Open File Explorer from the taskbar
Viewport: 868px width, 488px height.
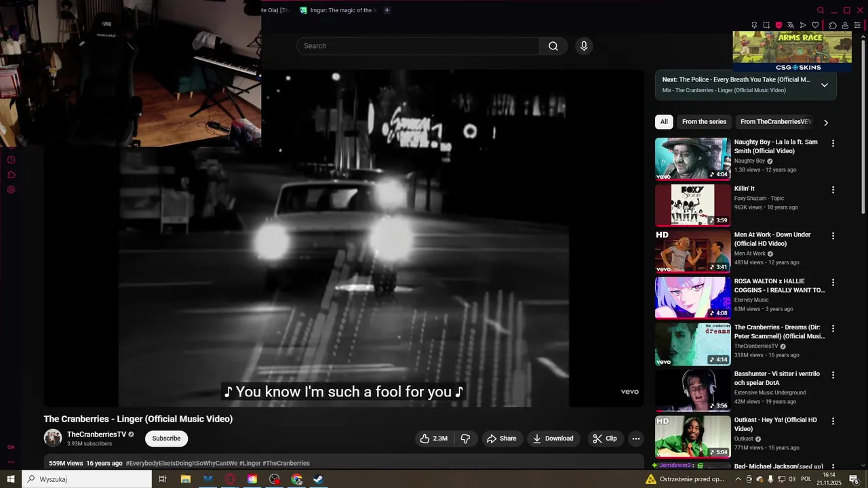[x=185, y=479]
